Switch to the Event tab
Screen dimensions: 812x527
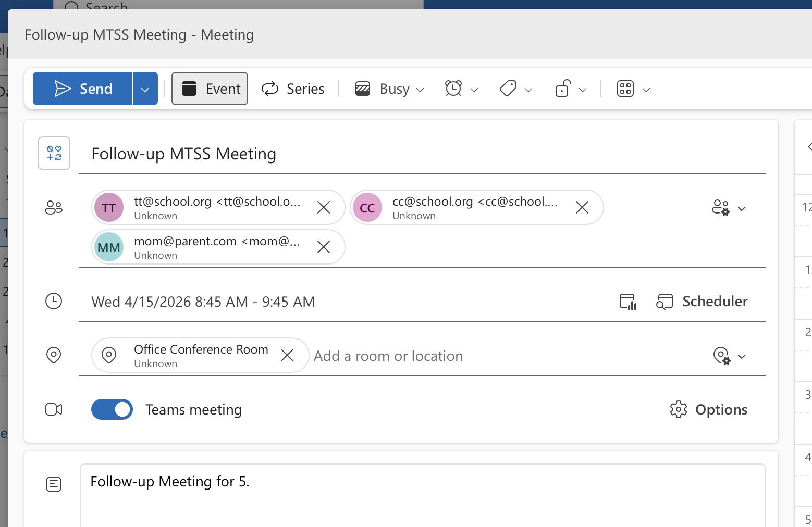click(x=210, y=89)
